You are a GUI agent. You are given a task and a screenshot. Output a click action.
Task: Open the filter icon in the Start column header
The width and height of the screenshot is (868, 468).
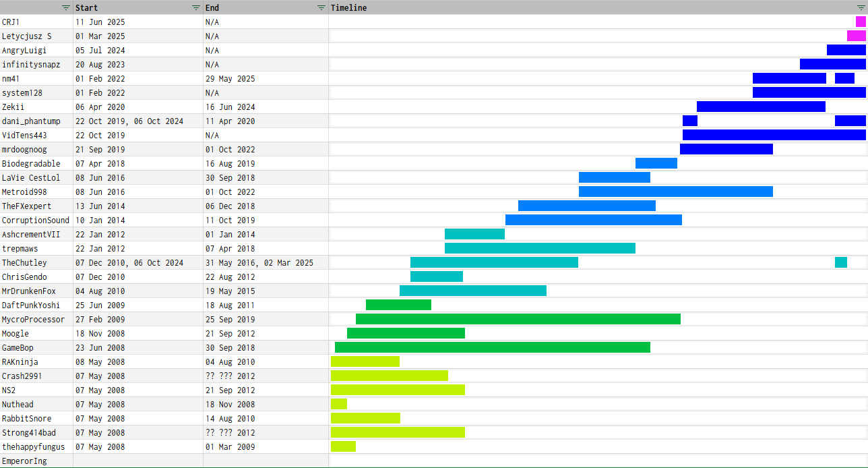click(195, 7)
